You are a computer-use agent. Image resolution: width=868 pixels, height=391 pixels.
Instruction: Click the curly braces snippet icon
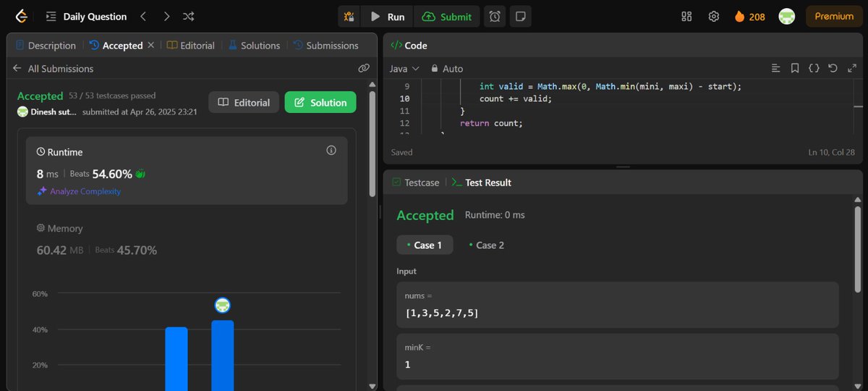point(814,68)
